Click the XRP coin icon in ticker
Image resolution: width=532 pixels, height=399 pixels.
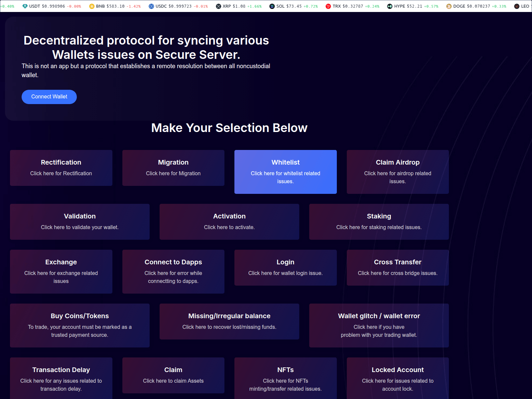218,6
